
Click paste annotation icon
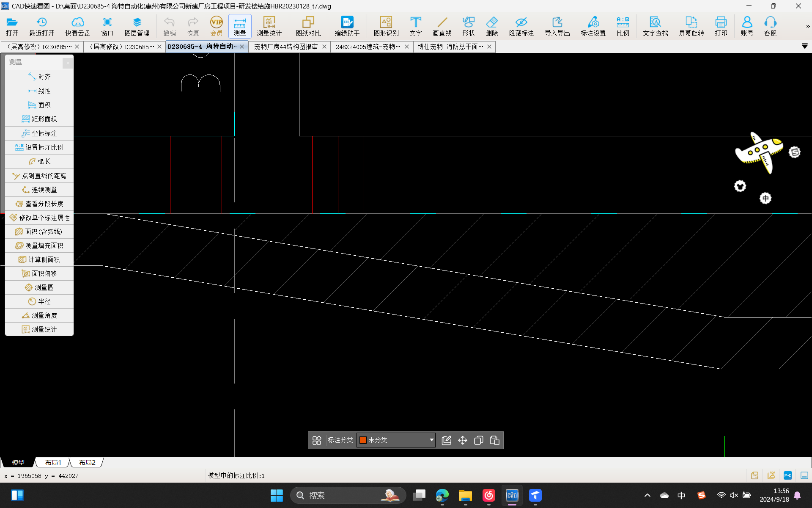click(495, 440)
